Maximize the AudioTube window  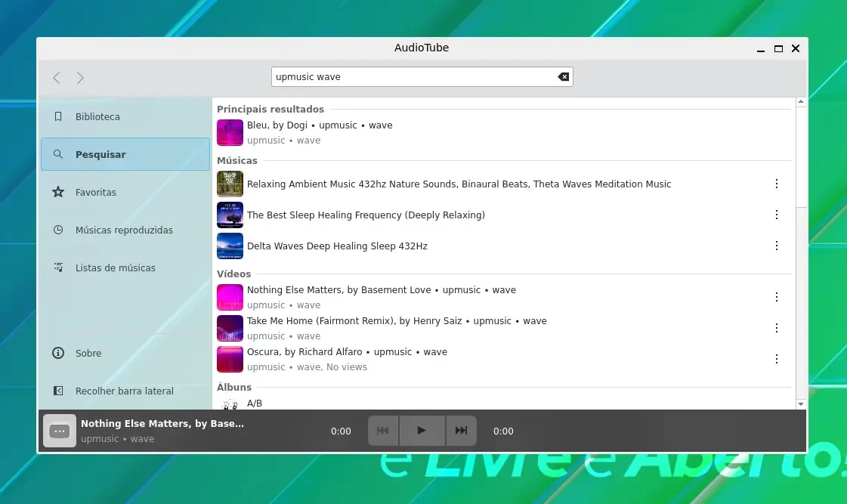778,48
